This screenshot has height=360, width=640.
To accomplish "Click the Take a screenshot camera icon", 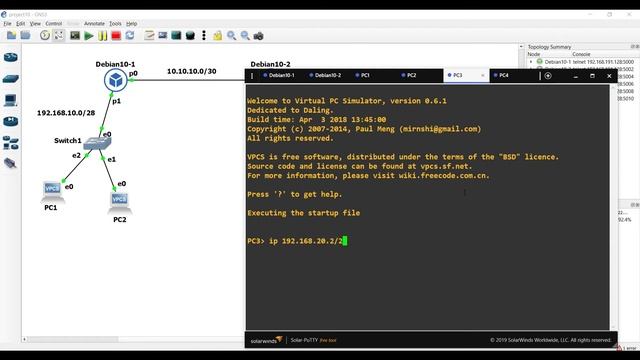I will [258, 36].
